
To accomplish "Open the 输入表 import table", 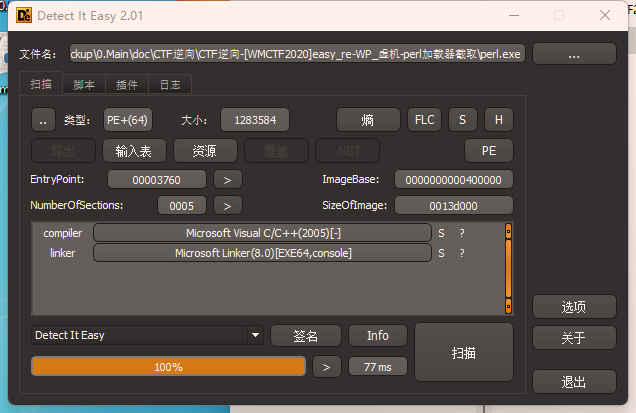I will [x=134, y=151].
